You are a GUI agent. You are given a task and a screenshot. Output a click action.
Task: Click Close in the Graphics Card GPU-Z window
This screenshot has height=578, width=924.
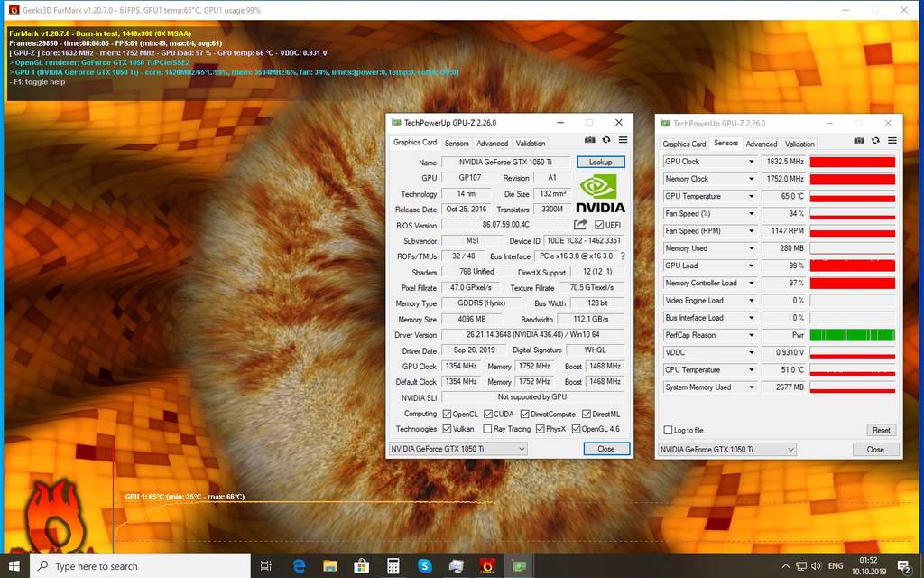606,449
